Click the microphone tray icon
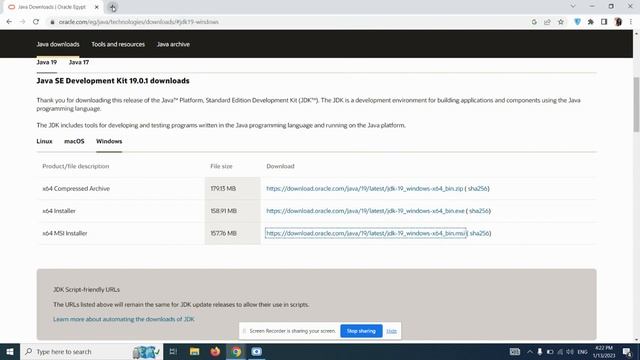Viewport: 640px width, 360px height. [x=540, y=352]
